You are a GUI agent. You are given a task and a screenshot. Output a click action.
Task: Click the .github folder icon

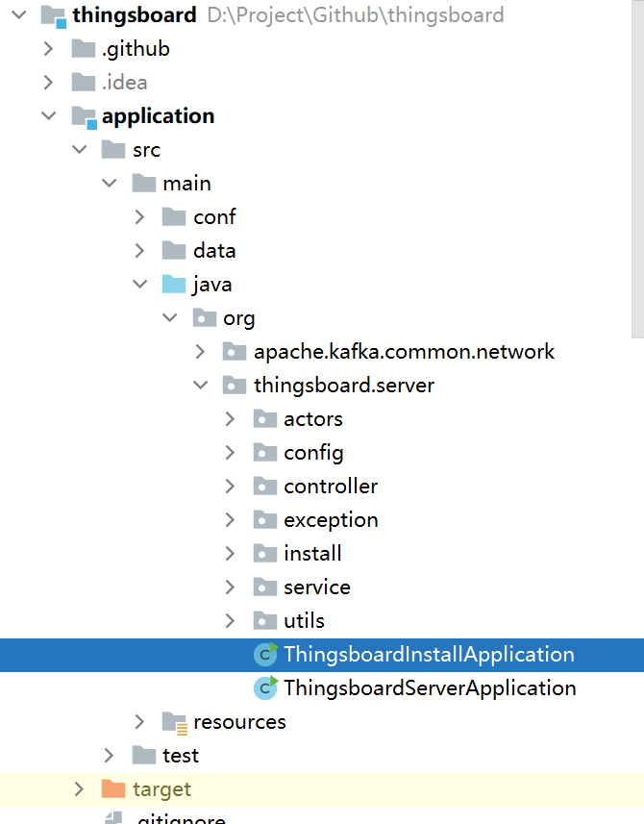[84, 49]
